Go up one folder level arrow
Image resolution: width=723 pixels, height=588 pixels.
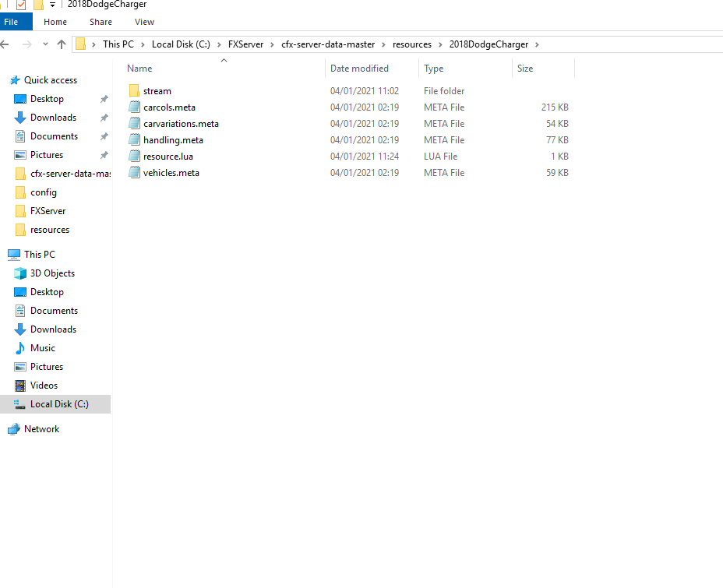point(62,44)
